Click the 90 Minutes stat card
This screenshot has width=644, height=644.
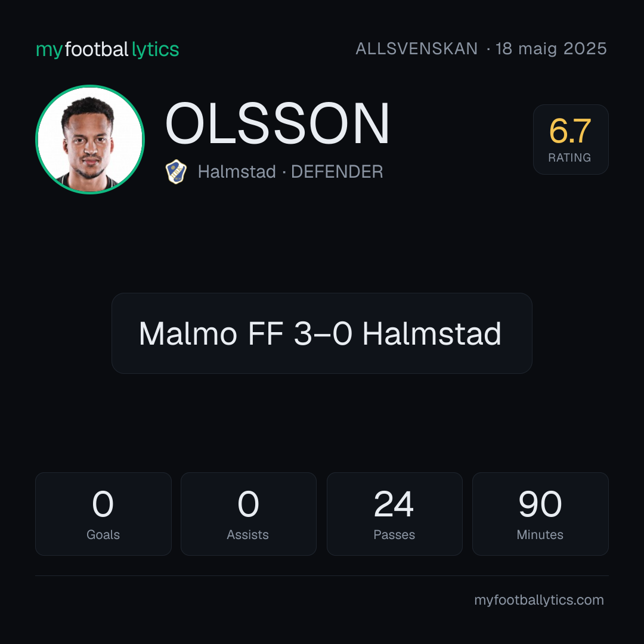[x=540, y=514]
